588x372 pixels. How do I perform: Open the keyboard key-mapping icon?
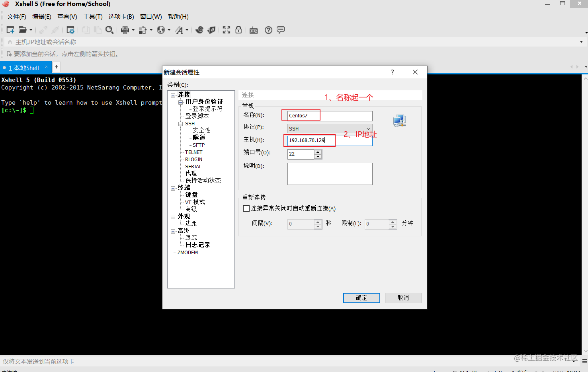pyautogui.click(x=254, y=30)
